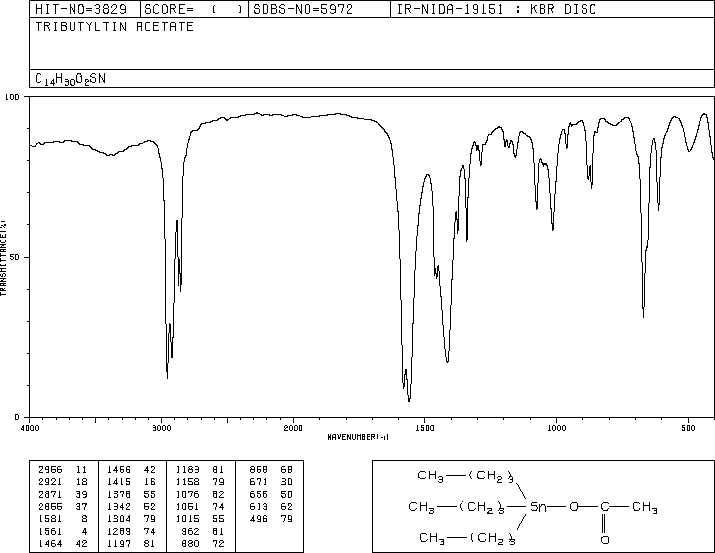Click transmittance value 11 beside 2966
The height and width of the screenshot is (553, 715).
pyautogui.click(x=81, y=470)
